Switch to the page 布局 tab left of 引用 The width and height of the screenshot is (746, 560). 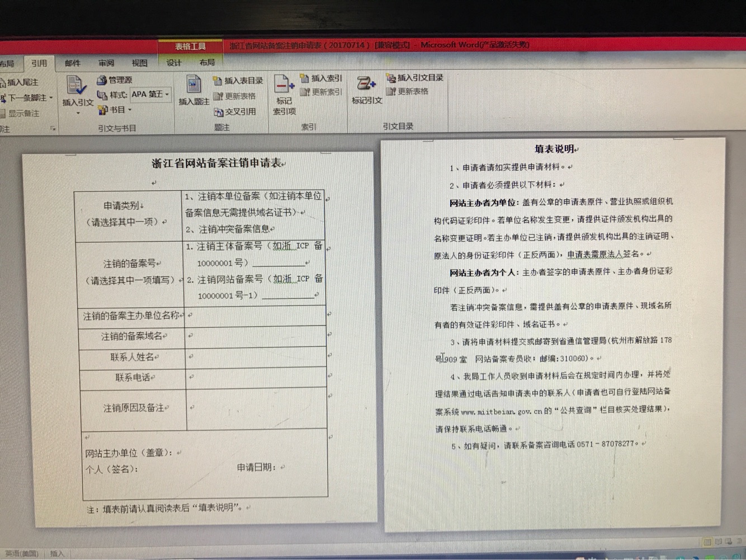[x=7, y=64]
